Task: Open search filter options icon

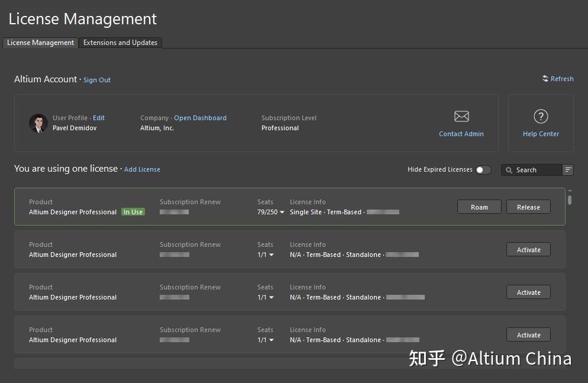Action: [568, 170]
